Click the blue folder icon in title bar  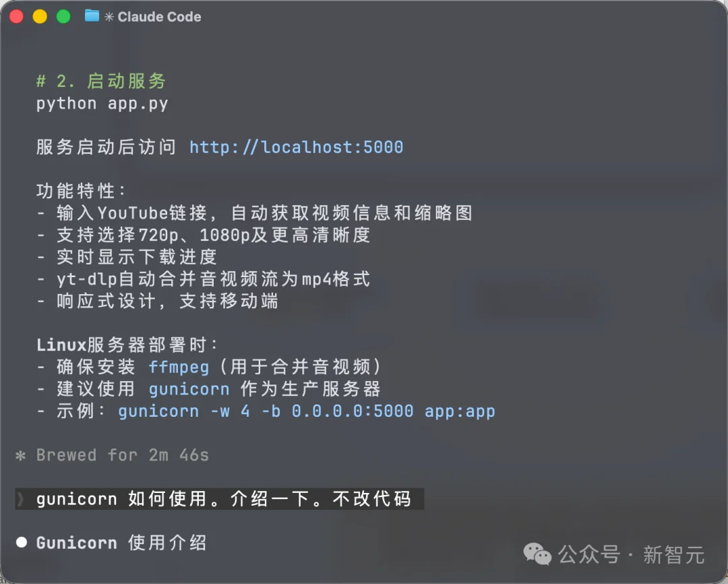tap(92, 16)
